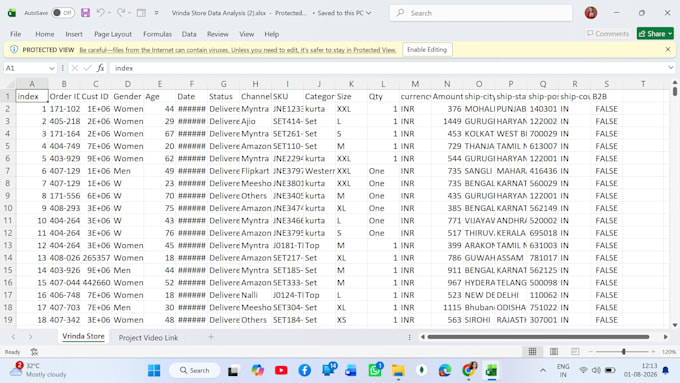Click the Select All corner triangle
Viewport: 680px width, 383px height.
pyautogui.click(x=8, y=84)
